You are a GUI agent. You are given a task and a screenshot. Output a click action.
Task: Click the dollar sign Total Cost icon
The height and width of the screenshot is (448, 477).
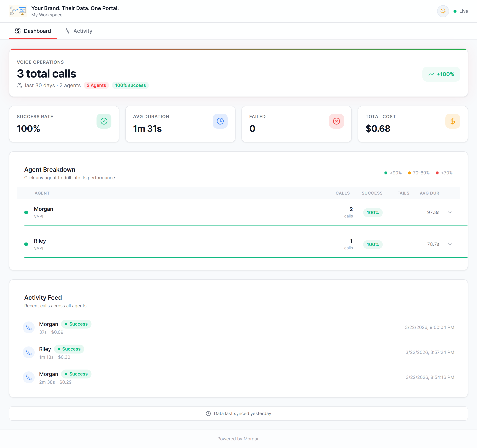point(452,121)
